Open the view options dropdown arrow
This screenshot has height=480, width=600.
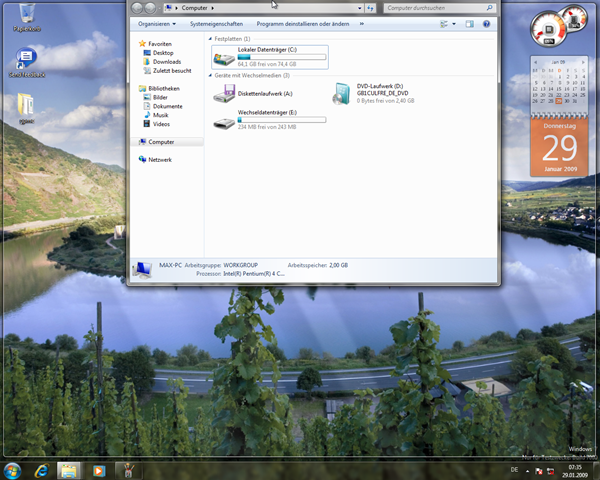[x=454, y=24]
